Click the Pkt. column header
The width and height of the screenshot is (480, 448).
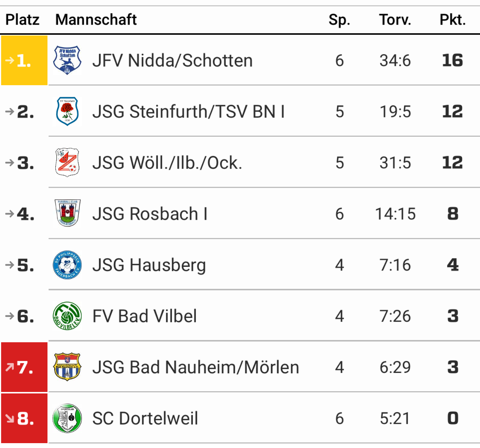tap(452, 19)
